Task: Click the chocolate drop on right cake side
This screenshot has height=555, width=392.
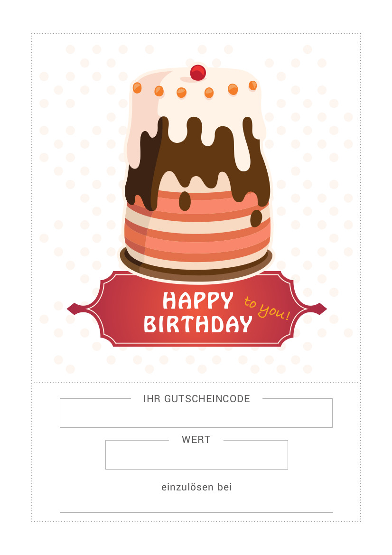Action: (256, 218)
